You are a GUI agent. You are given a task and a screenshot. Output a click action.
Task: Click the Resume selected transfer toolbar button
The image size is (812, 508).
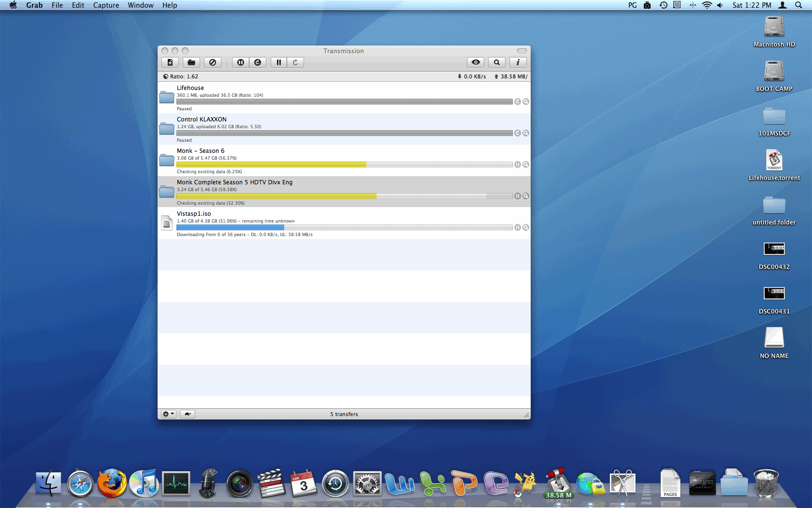tap(295, 62)
